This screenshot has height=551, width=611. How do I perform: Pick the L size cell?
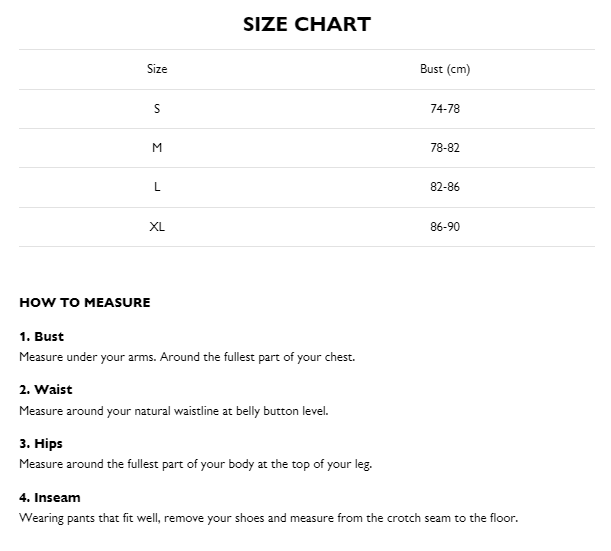coord(157,187)
